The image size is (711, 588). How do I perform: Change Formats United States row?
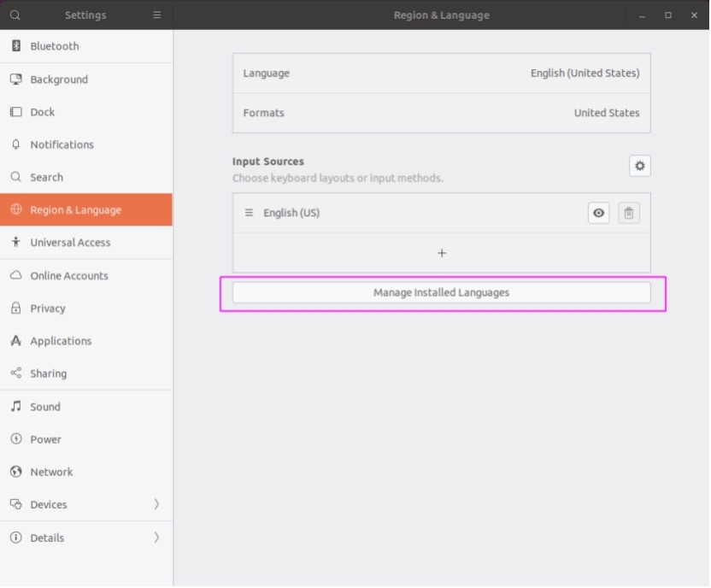[x=442, y=113]
